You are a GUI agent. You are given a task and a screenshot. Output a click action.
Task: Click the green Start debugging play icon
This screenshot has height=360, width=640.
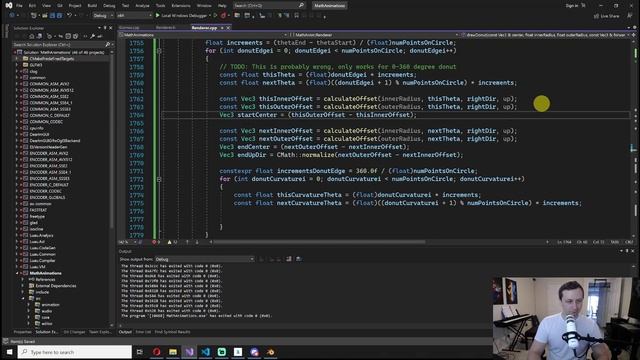point(158,16)
